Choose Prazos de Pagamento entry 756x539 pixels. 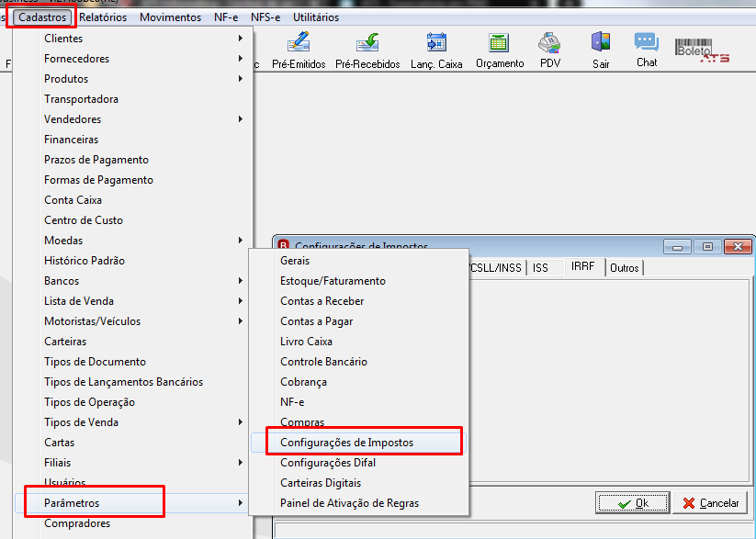point(133,160)
